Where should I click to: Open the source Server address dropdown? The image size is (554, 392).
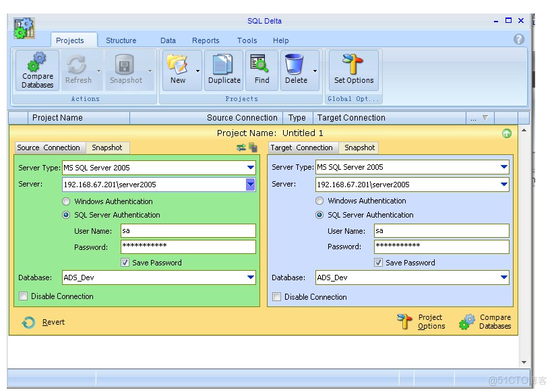click(250, 184)
